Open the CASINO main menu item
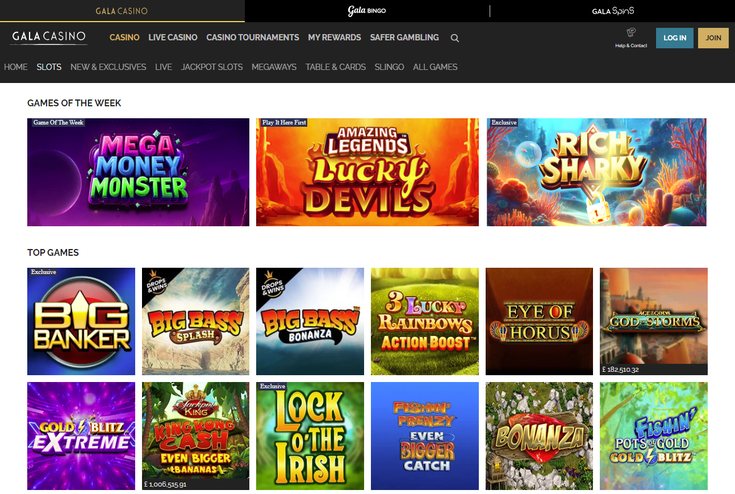The image size is (735, 494). click(124, 37)
